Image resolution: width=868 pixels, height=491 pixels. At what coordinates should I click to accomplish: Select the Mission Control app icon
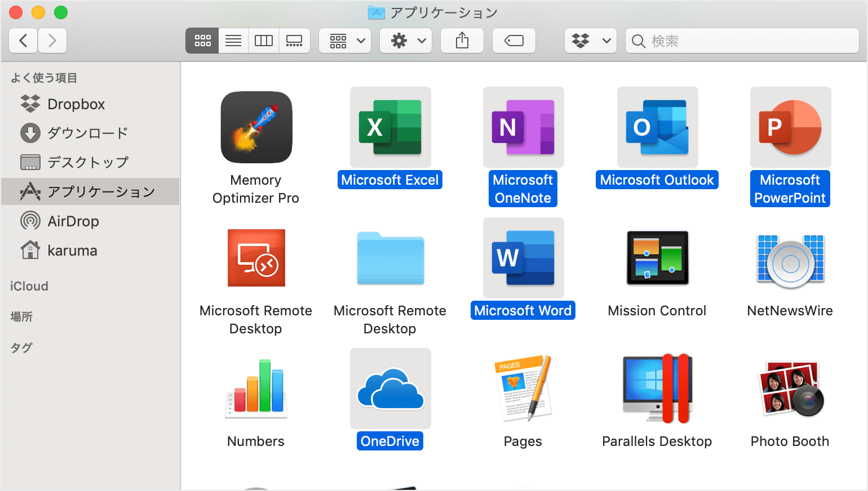point(658,258)
